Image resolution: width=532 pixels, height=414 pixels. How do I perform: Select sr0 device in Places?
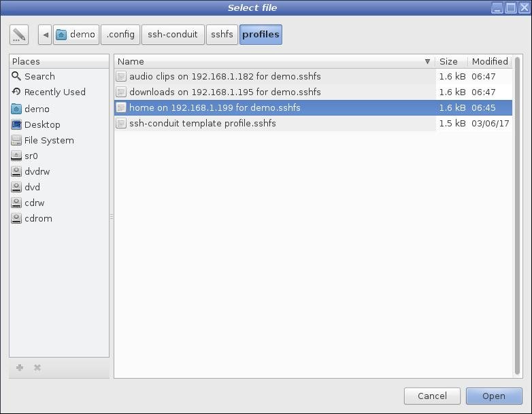(59, 156)
